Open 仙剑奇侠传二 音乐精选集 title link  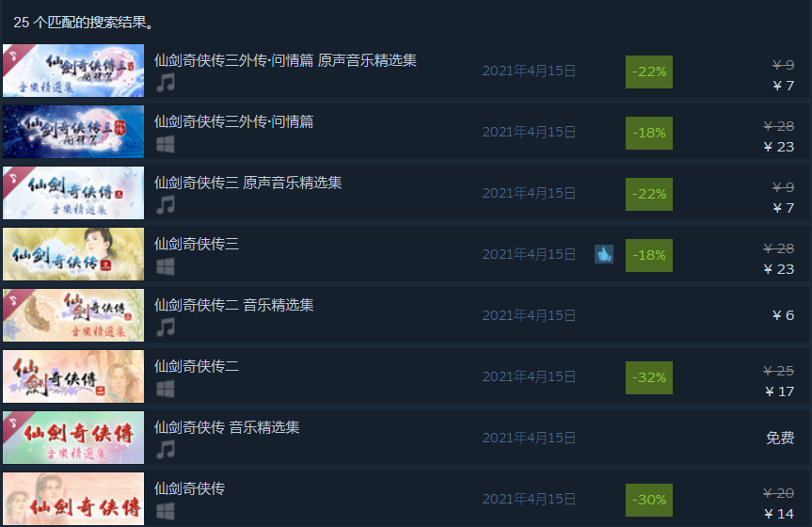[233, 305]
